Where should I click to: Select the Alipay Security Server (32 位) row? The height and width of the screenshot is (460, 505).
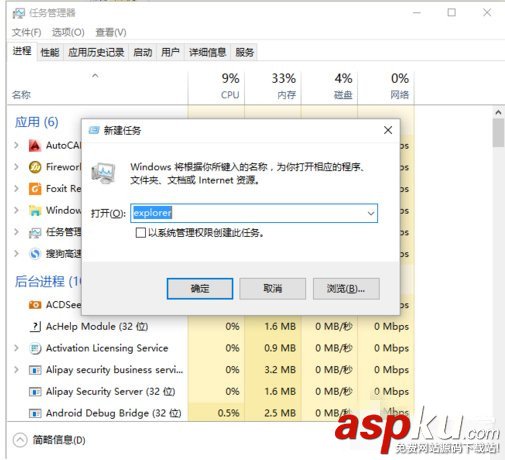(x=211, y=391)
